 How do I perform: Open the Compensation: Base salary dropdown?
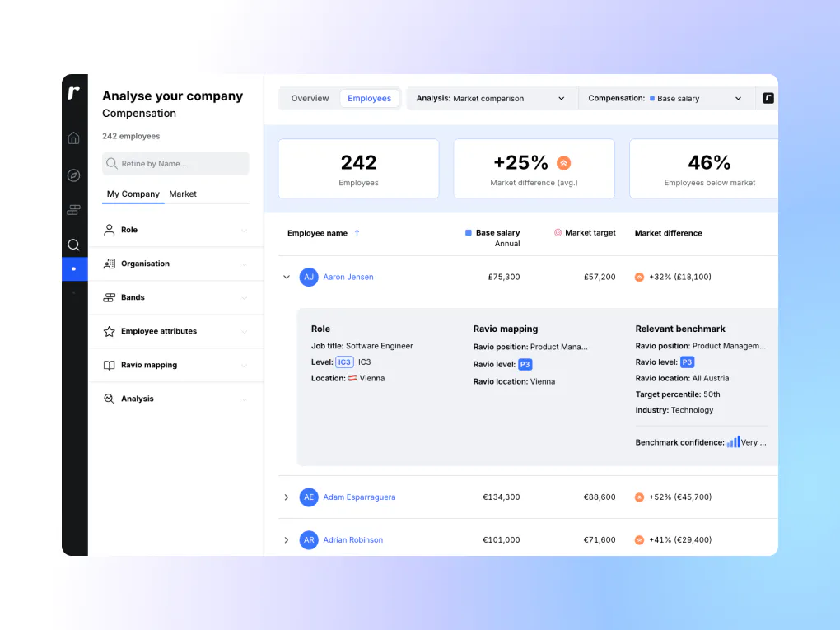coord(664,97)
